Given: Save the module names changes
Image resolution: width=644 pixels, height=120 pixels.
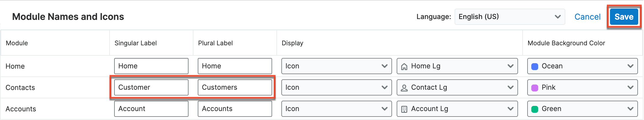Looking at the screenshot, I should coord(624,17).
